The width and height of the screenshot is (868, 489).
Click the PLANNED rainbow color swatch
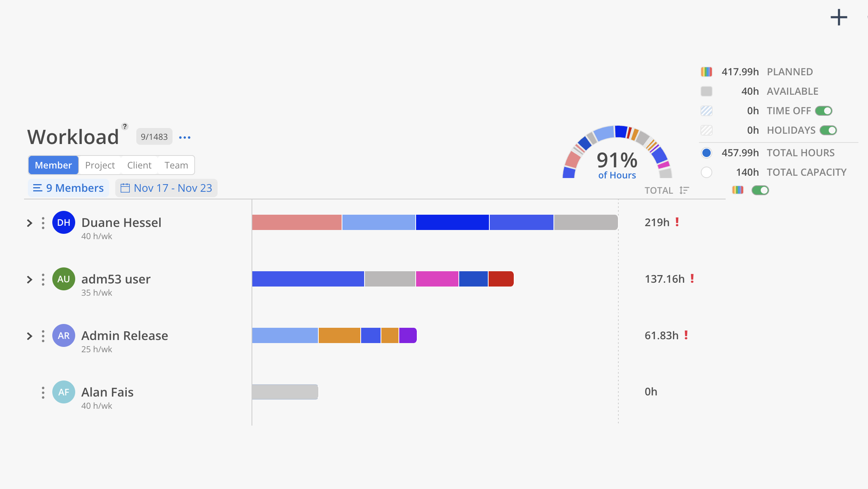tap(707, 72)
